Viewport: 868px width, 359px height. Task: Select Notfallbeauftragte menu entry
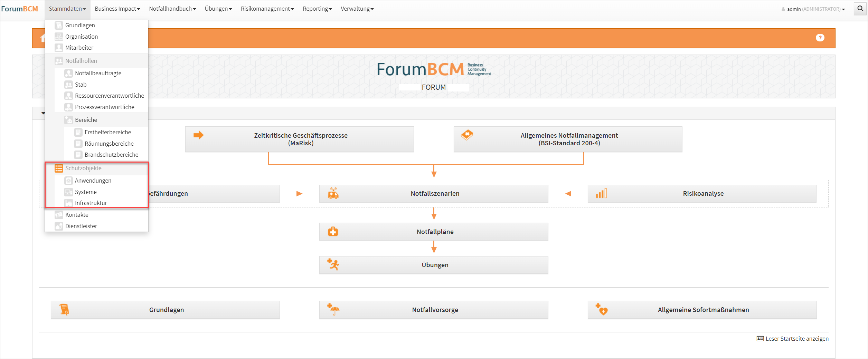coord(101,73)
